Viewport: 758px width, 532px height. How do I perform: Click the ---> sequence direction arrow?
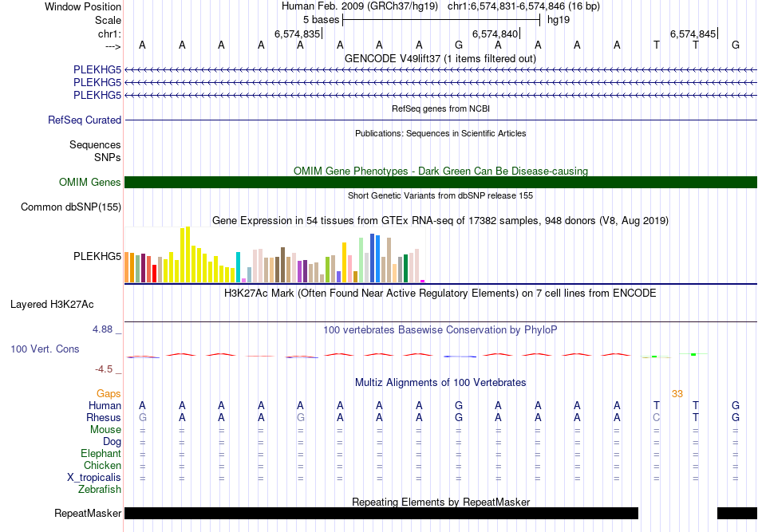113,46
